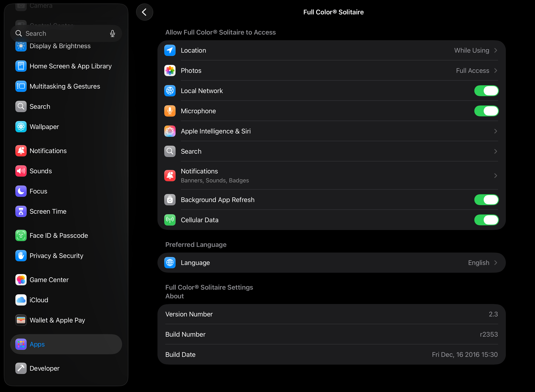
Task: Expand the Notifications row chevron
Action: point(496,176)
